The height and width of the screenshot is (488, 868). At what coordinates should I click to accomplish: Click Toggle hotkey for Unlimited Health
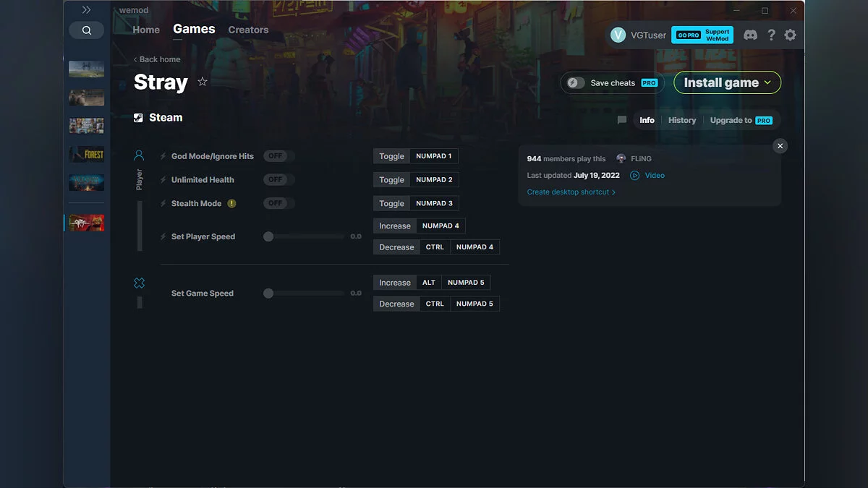pos(392,179)
